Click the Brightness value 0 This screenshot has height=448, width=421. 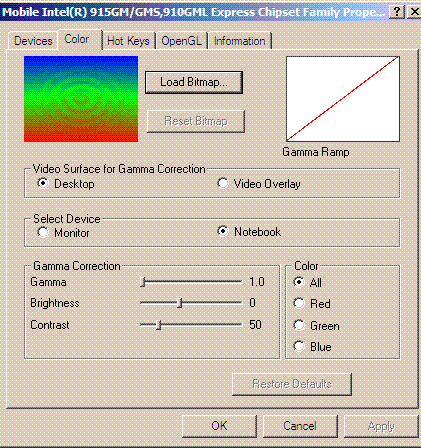(x=252, y=303)
